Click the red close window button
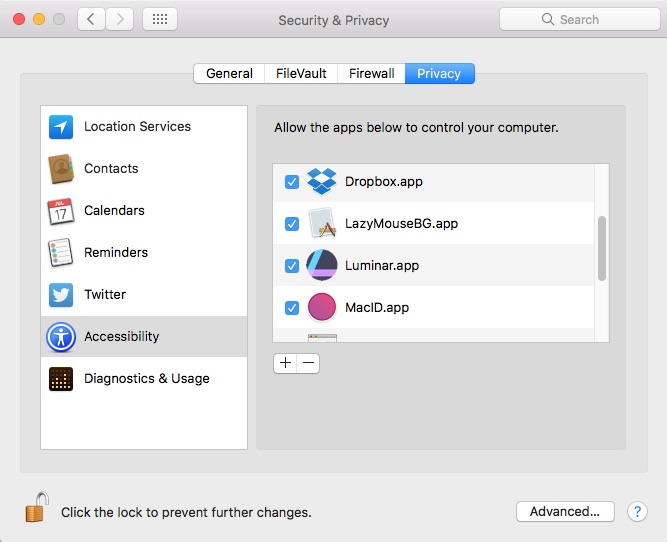667x542 pixels. tap(19, 19)
